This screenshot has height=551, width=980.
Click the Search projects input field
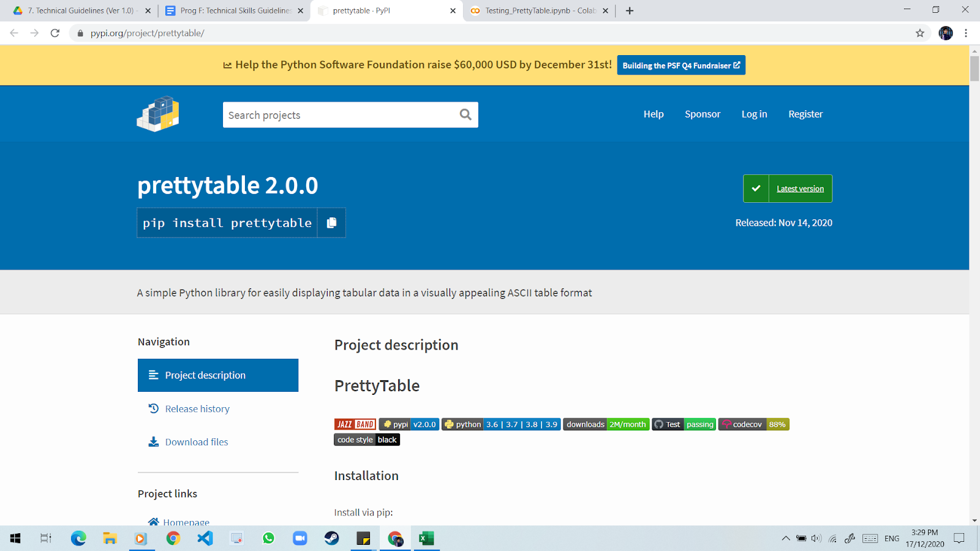pyautogui.click(x=340, y=115)
